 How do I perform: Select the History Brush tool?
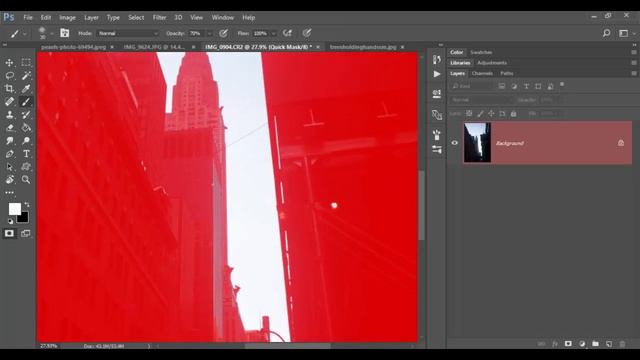pos(26,115)
